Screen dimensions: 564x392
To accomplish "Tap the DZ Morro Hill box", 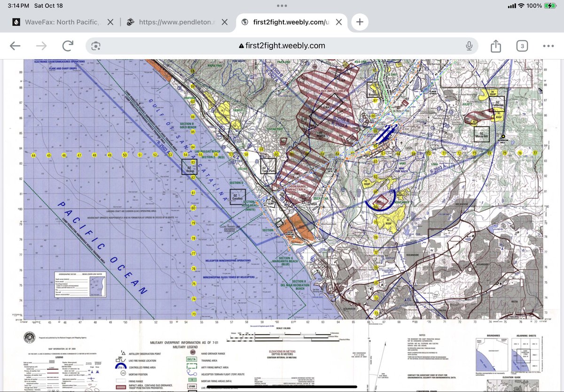I will [481, 134].
